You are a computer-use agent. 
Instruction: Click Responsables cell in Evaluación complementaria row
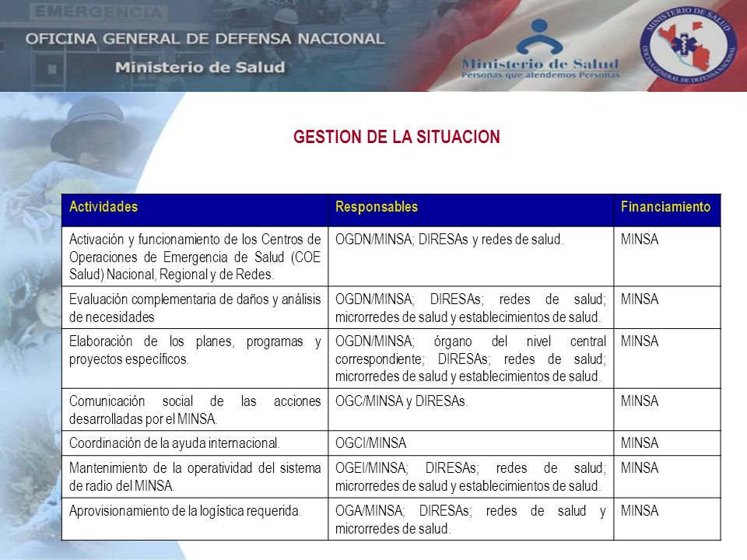[x=471, y=308]
